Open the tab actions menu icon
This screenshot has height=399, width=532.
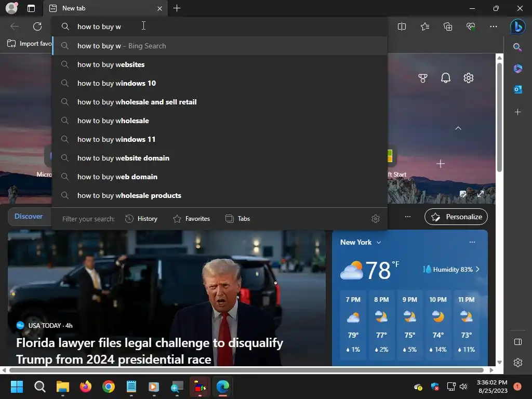coord(31,8)
